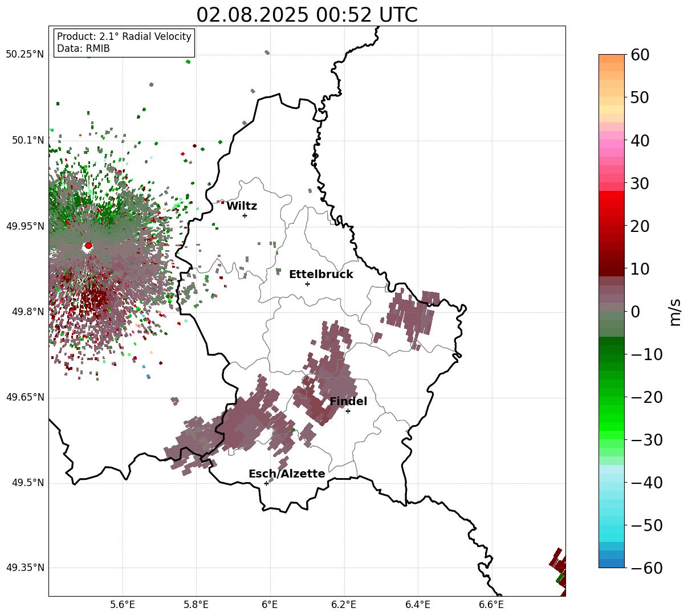Click the 6.2°E longitude label

click(x=344, y=605)
